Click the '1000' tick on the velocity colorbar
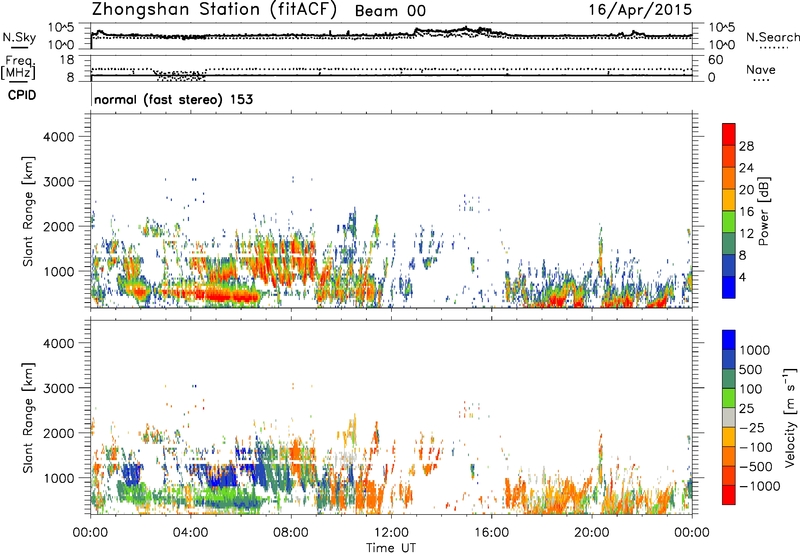This screenshot has width=800, height=554. (755, 350)
